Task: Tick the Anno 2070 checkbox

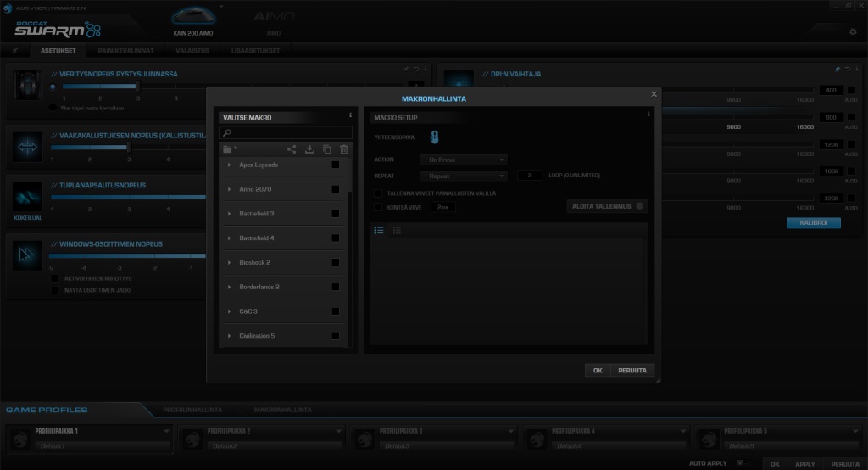Action: pos(336,189)
